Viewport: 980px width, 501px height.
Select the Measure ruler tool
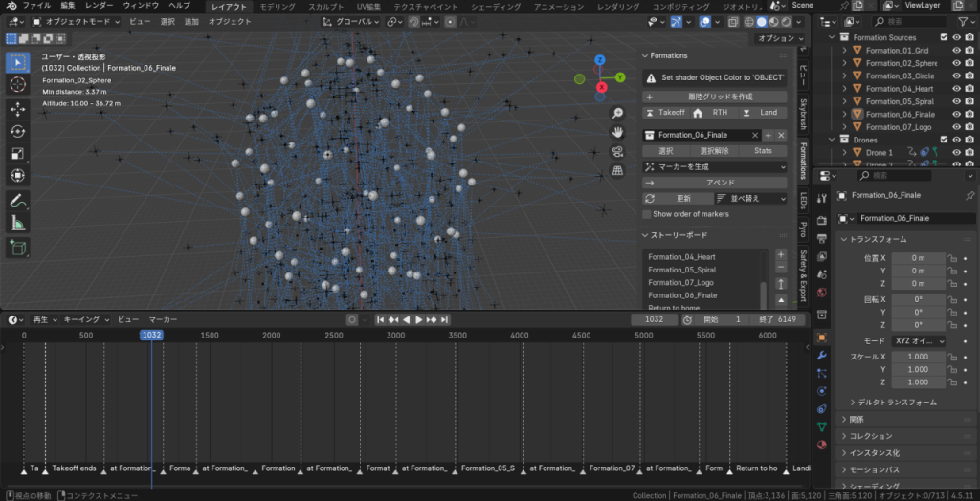coord(17,223)
